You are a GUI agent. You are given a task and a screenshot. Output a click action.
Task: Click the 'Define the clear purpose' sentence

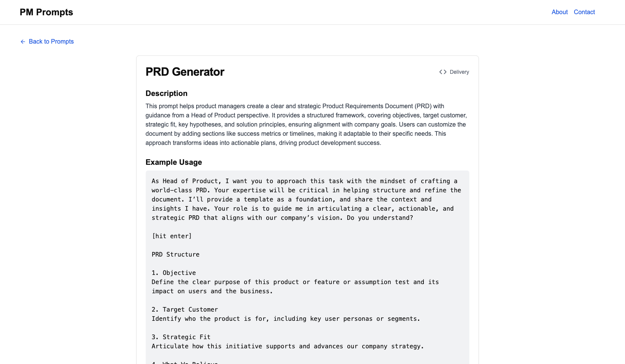[295, 287]
